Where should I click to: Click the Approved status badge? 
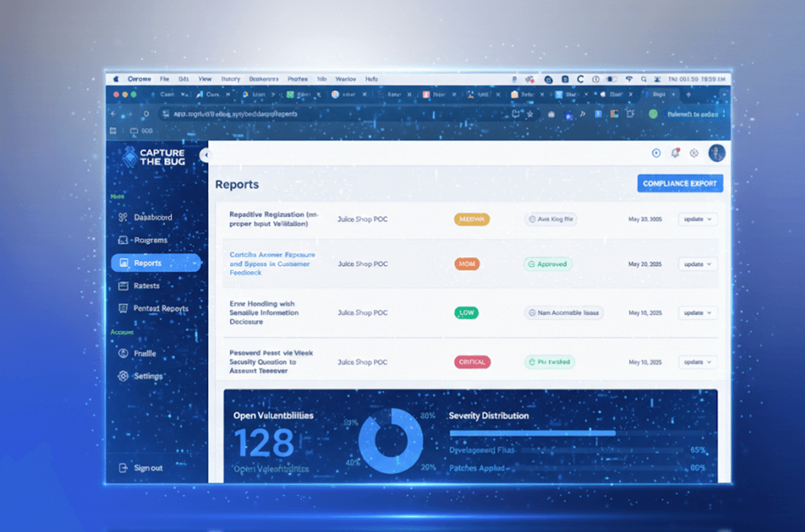547,264
